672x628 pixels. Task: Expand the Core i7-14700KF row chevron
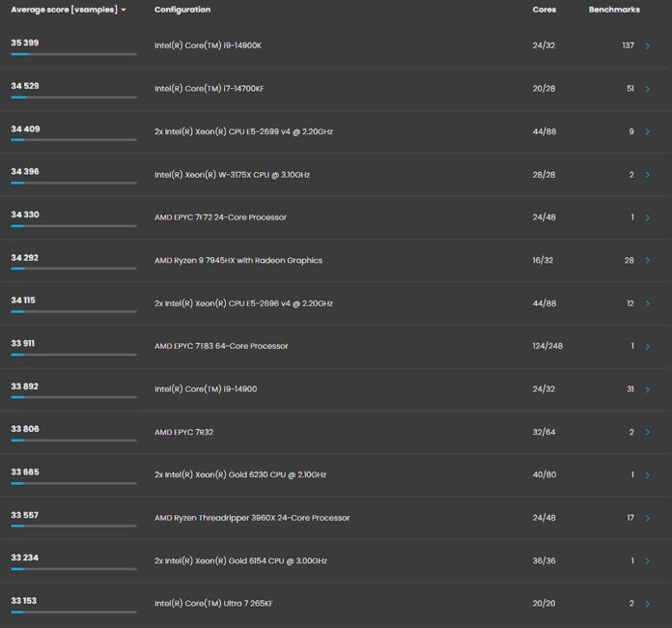[x=647, y=89]
